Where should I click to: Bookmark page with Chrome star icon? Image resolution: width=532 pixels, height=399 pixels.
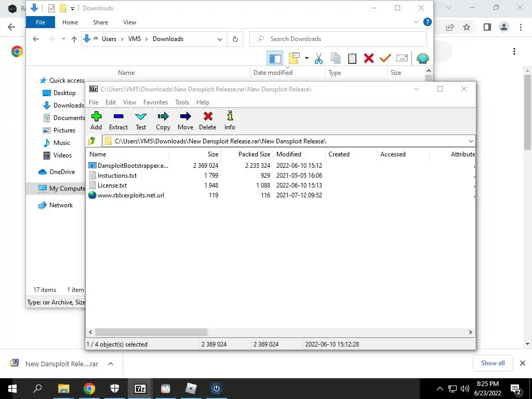tap(467, 27)
